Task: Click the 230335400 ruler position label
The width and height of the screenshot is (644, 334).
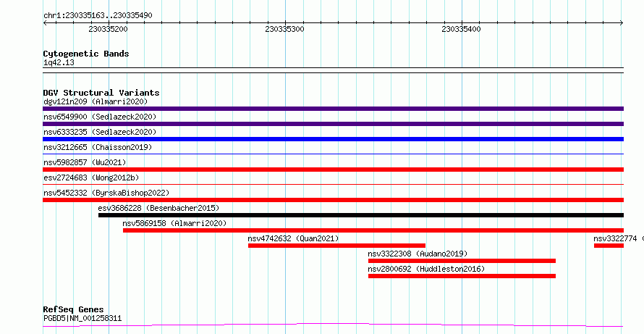Action: 461,29
